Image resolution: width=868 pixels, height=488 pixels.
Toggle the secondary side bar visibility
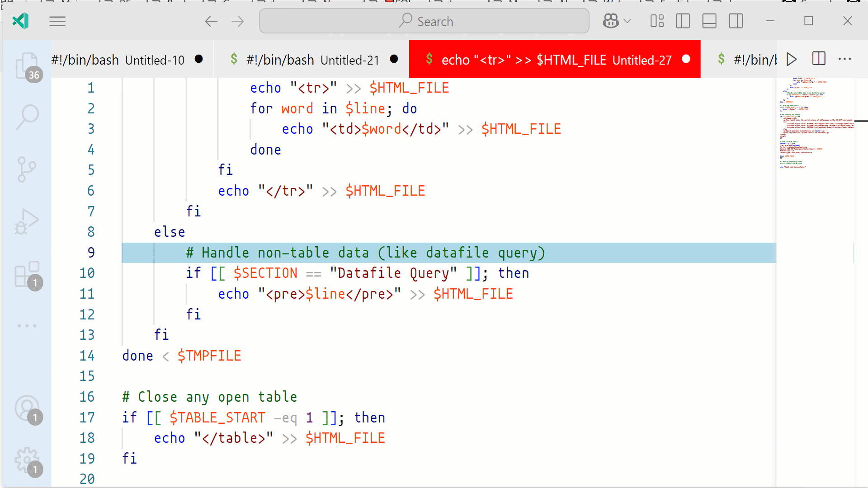coord(736,21)
